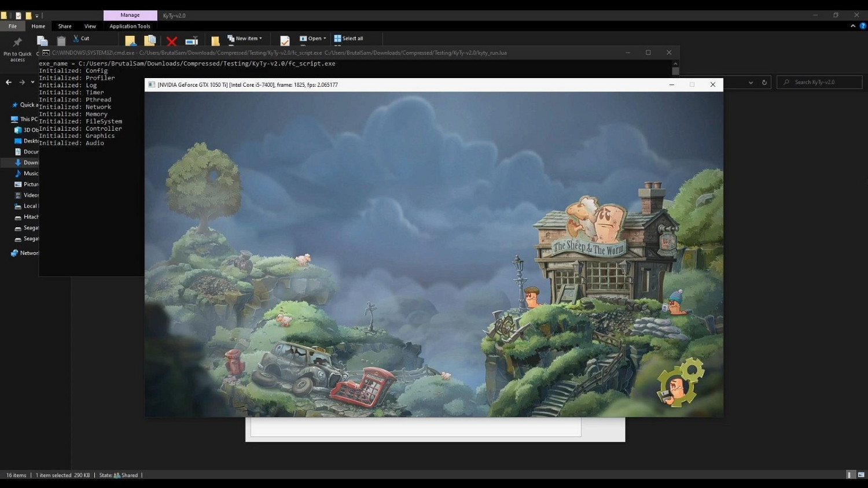The image size is (868, 488).
Task: Click the Rename icon in the ribbon
Action: tap(192, 41)
